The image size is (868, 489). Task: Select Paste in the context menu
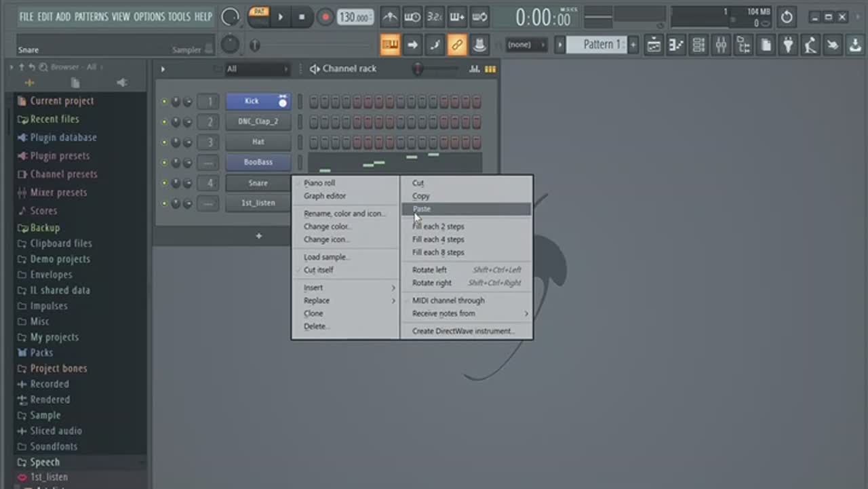pos(422,209)
